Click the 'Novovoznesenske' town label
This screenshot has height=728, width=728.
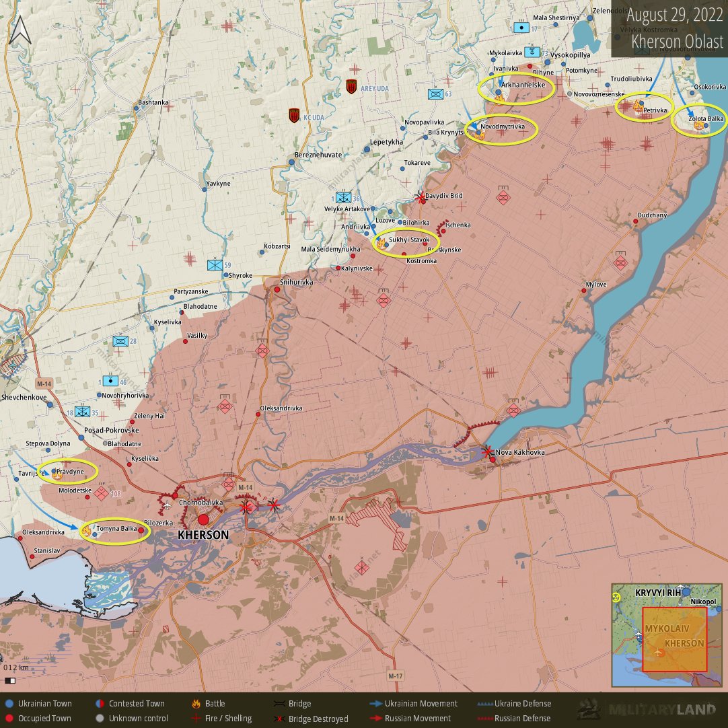599,94
